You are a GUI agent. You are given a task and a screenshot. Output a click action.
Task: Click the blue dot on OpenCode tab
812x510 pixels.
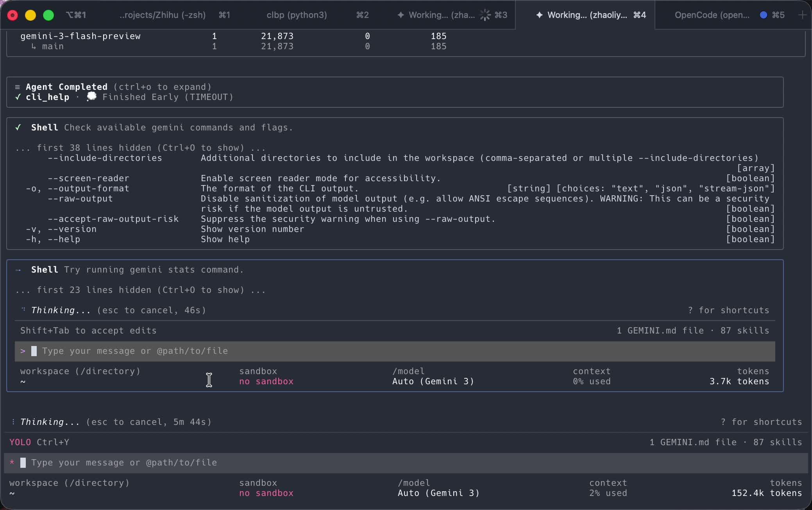(x=763, y=15)
